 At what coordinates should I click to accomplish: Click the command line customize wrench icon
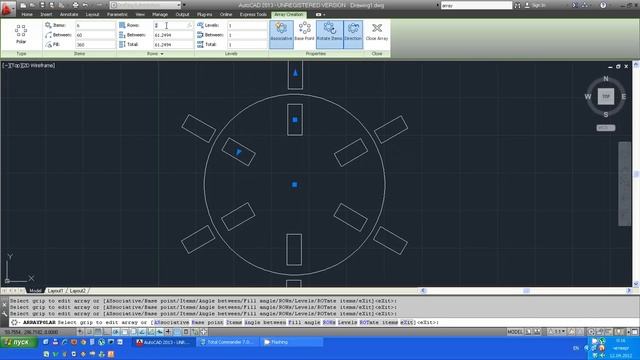pos(4,314)
